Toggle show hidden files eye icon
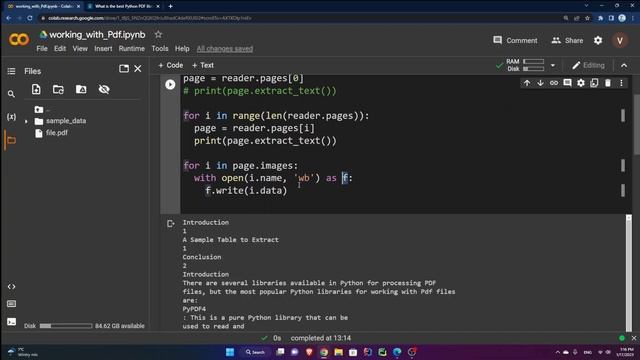 coord(104,89)
